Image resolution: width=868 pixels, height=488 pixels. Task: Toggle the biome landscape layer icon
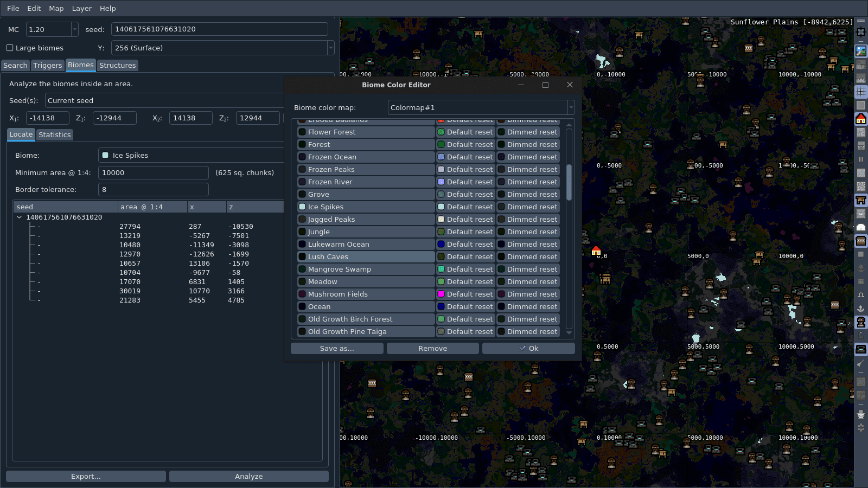pos(861,51)
